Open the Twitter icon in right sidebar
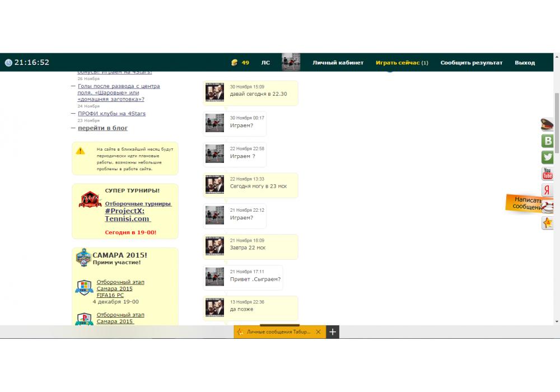This screenshot has width=560, height=392. click(548, 157)
